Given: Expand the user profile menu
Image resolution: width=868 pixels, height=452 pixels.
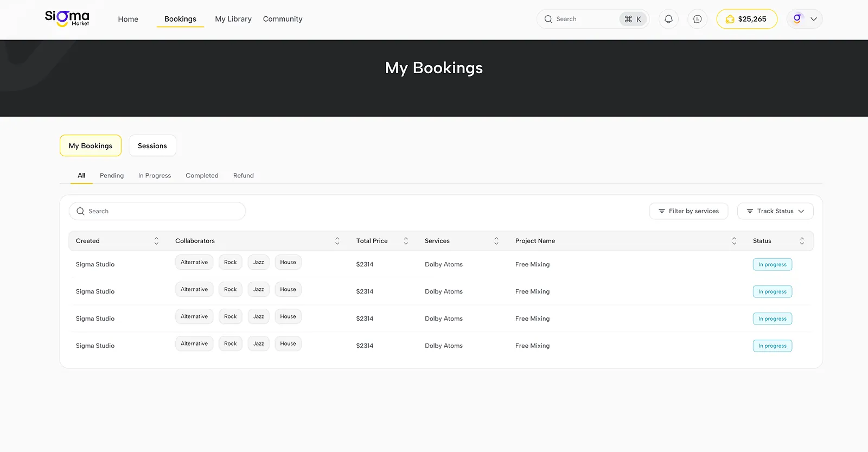Looking at the screenshot, I should (x=805, y=19).
